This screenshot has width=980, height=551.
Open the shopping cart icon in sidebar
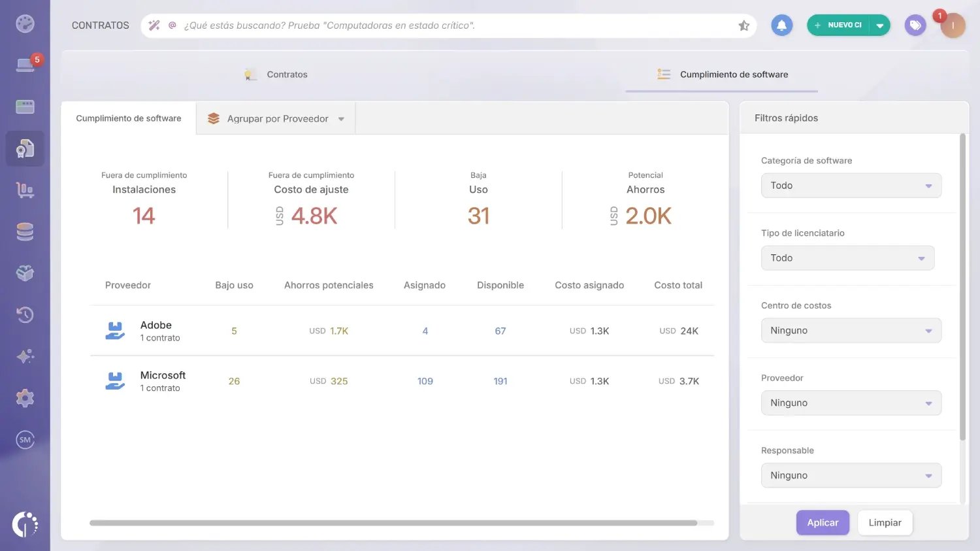(x=25, y=190)
